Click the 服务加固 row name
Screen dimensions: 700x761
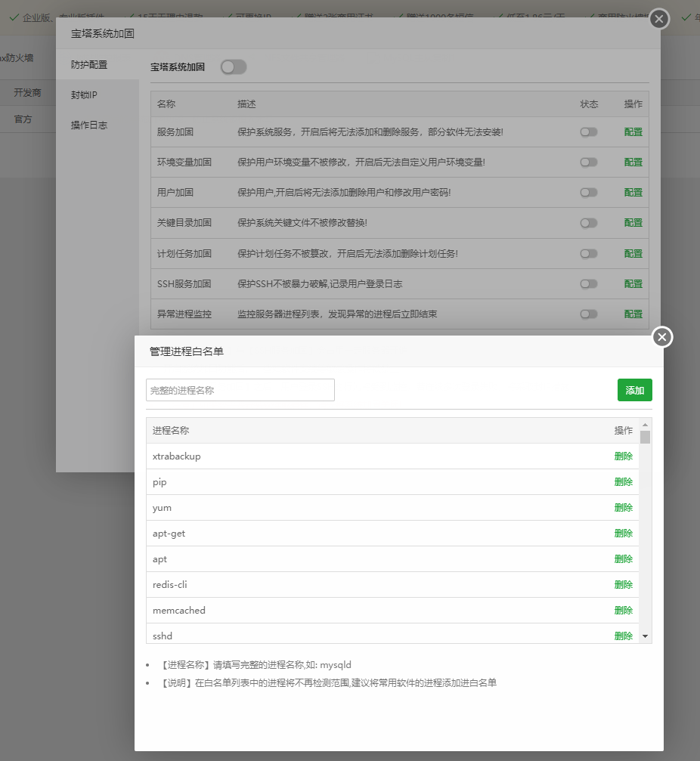coord(175,132)
